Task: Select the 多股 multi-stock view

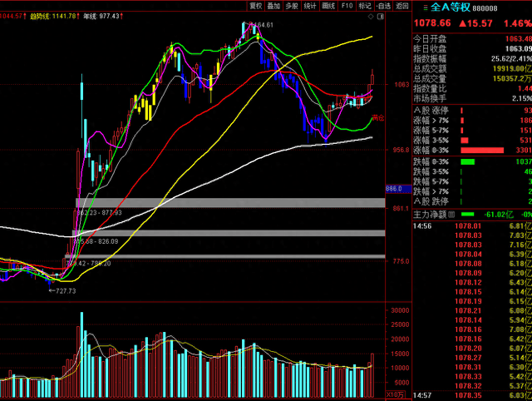Action: (x=292, y=6)
